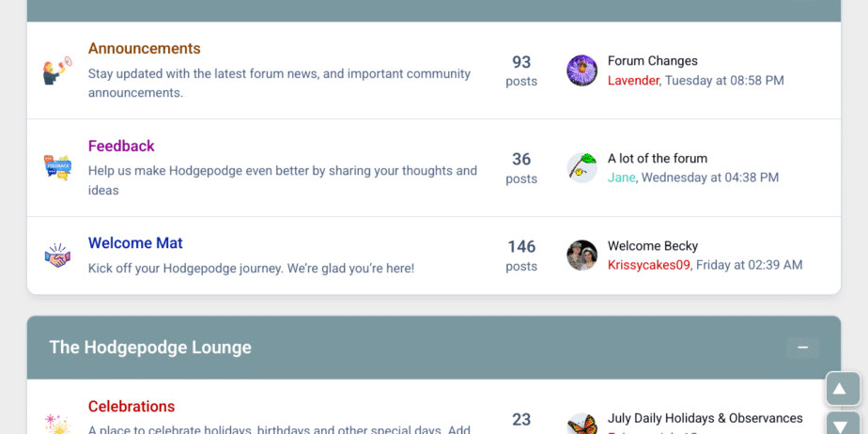
Task: Open the Forum Changes latest post
Action: click(652, 61)
